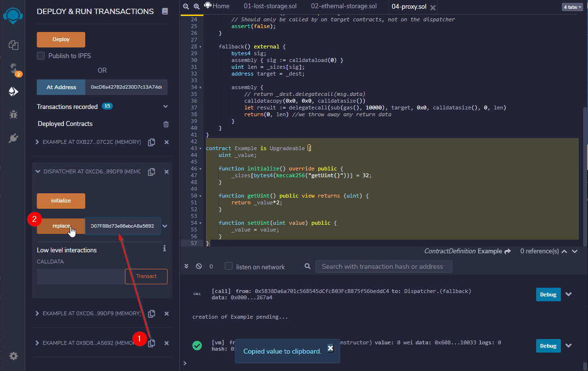Remove EXAMPLE AT 0X9D8...A5692 instance
The image size is (588, 371).
click(x=167, y=343)
